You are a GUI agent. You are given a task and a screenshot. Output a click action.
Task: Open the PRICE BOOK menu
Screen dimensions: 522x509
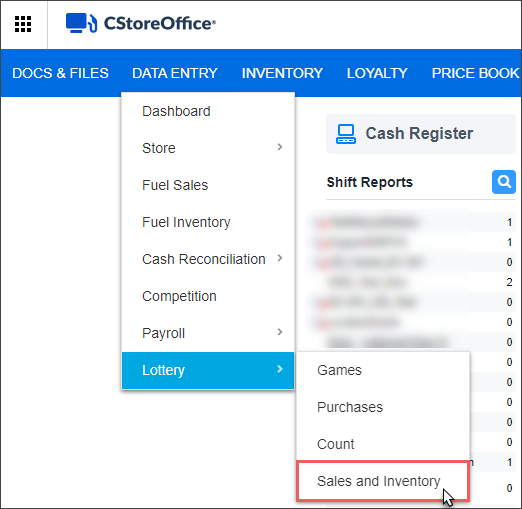(476, 73)
